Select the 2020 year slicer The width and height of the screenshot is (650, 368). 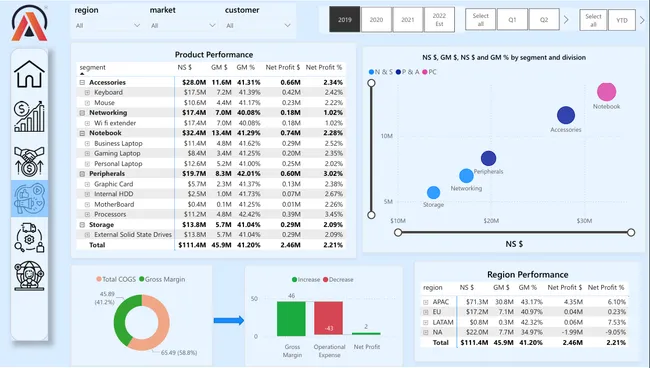tap(376, 19)
